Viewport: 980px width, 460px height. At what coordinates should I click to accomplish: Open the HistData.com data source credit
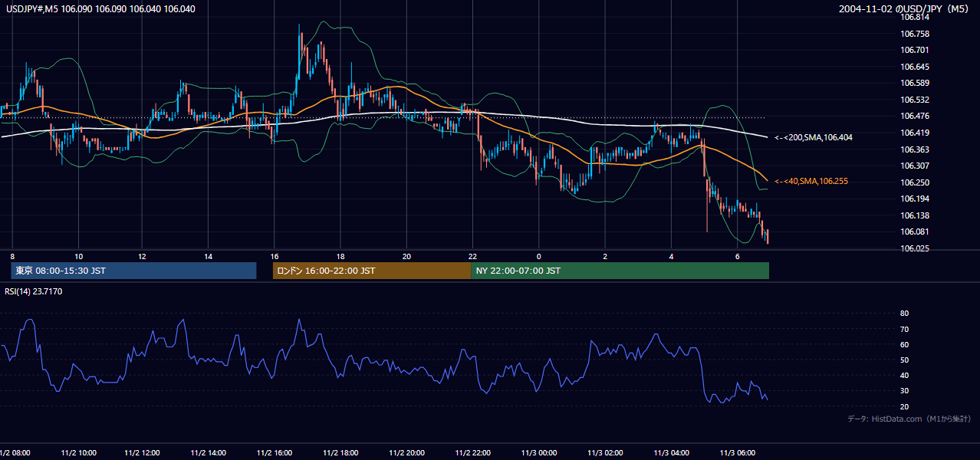point(909,419)
